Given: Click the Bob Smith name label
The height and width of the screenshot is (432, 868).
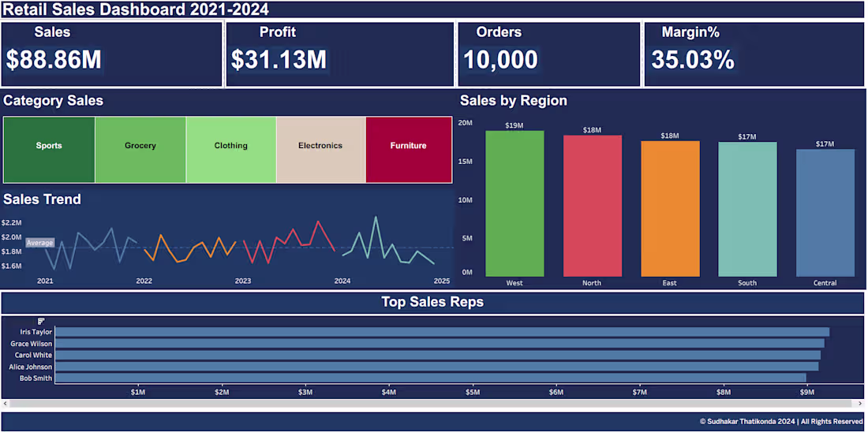Looking at the screenshot, I should (x=36, y=378).
